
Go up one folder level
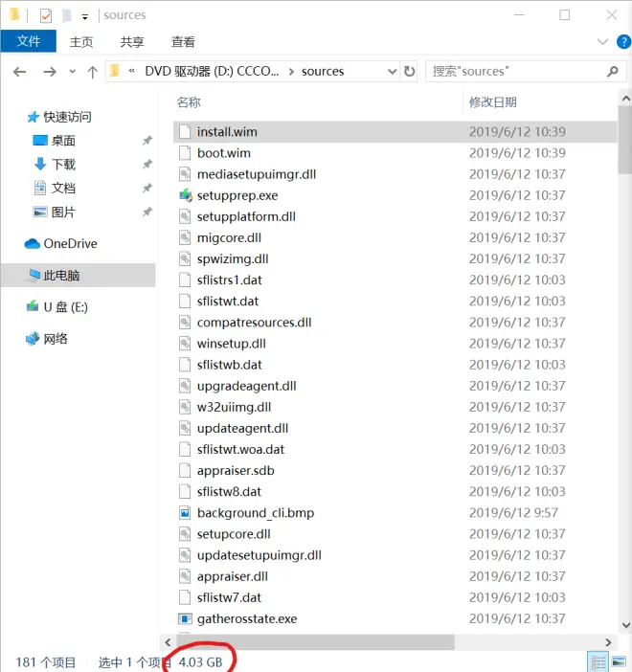click(x=92, y=72)
